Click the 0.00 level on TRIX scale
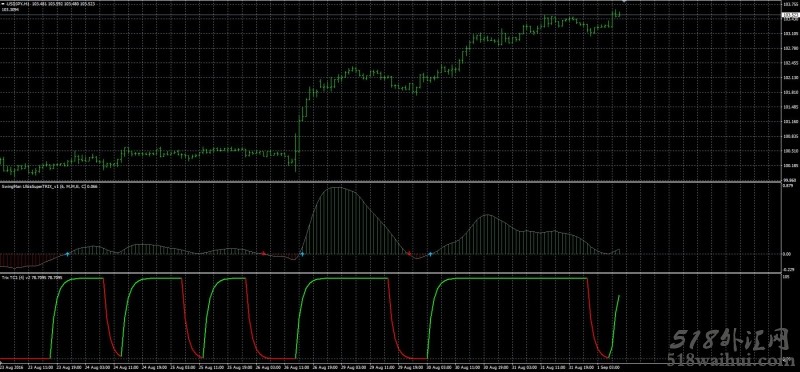This screenshot has height=372, width=800. tap(788, 254)
